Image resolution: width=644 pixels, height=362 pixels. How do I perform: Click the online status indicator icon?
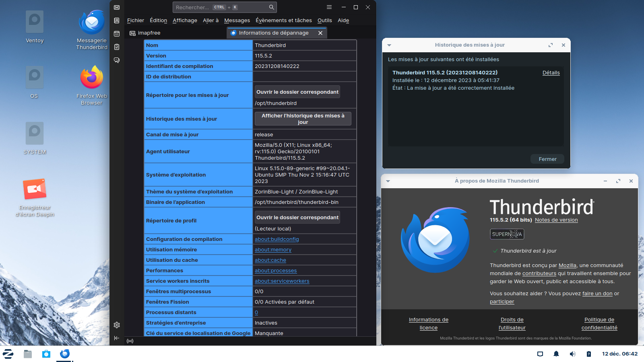130,341
